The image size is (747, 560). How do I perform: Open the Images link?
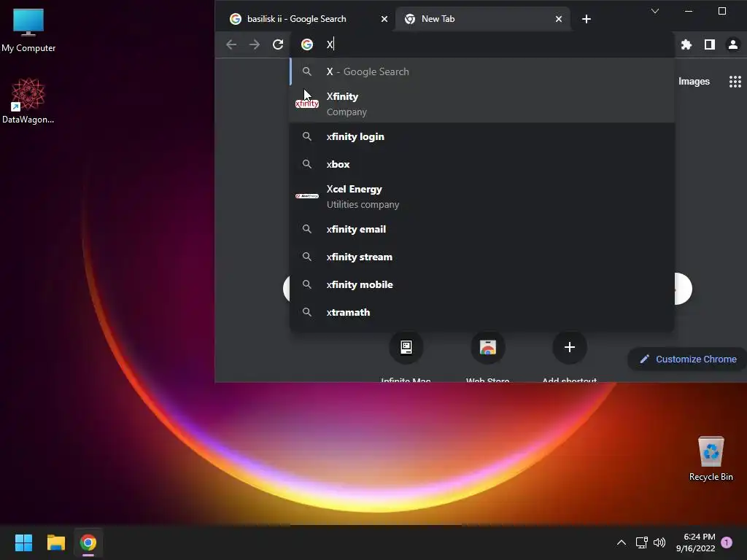click(694, 82)
